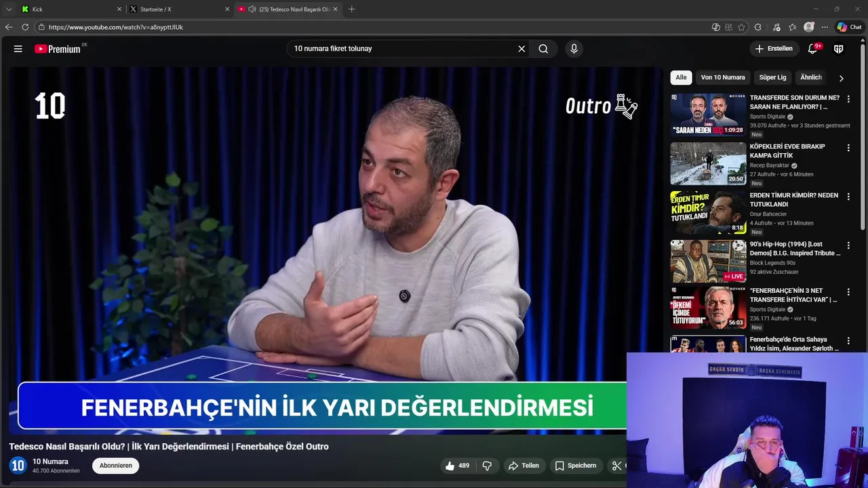Open options for ERDEN TİMUR KİMDİR video
868x488 pixels.
pos(848,197)
